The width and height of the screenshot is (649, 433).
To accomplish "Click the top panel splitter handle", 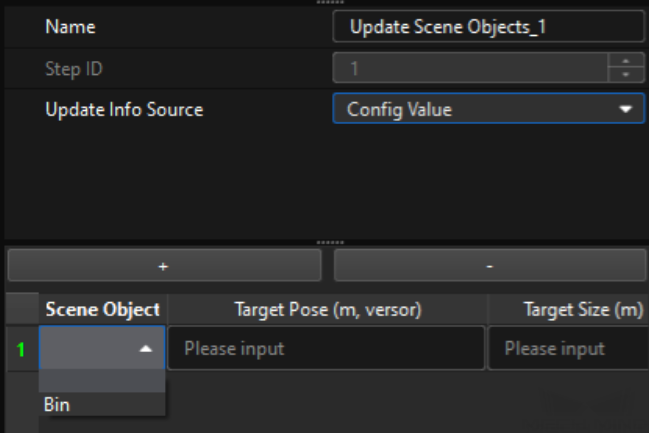I will click(x=324, y=2).
